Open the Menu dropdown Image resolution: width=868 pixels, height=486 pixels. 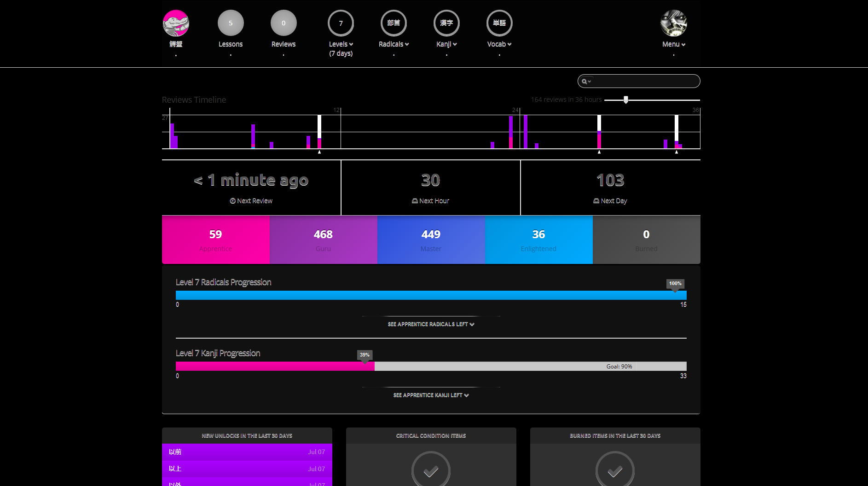tap(672, 44)
